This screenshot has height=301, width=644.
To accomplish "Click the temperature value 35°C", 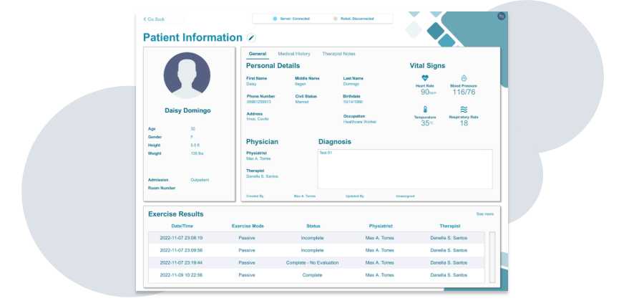I will pos(426,123).
